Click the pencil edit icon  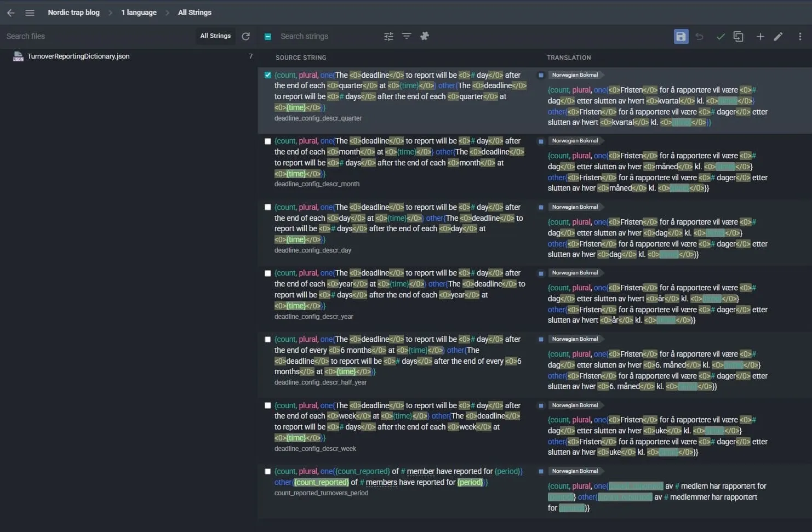[x=778, y=37]
